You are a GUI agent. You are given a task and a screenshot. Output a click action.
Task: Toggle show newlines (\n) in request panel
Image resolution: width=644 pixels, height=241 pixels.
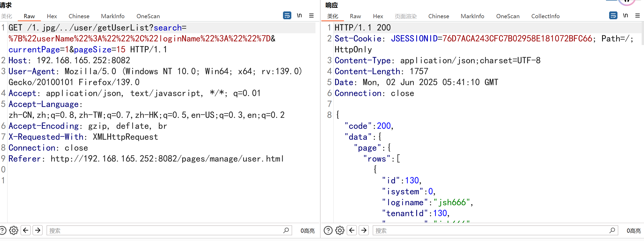pos(299,16)
